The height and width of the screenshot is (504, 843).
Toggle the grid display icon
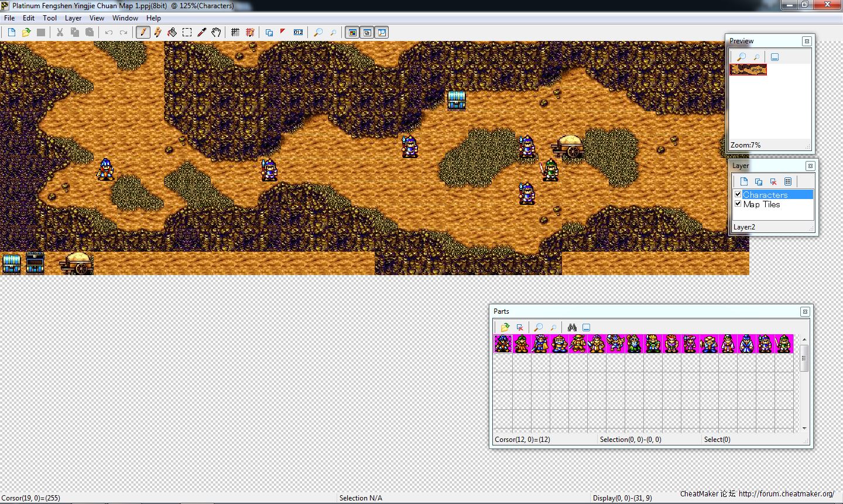(x=235, y=33)
